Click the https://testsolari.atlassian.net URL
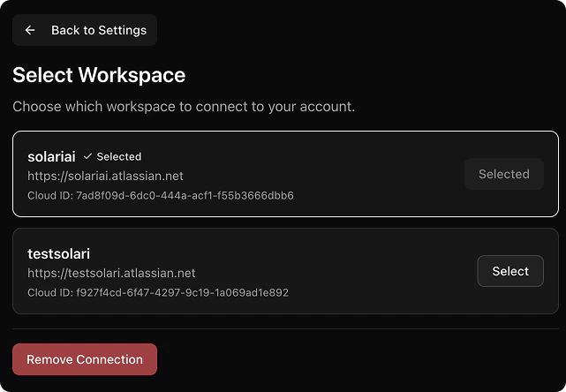Image resolution: width=566 pixels, height=392 pixels. (111, 273)
